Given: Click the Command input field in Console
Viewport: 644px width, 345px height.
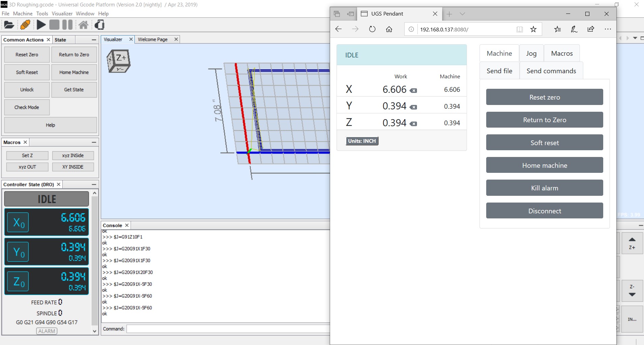Looking at the screenshot, I should pyautogui.click(x=228, y=329).
